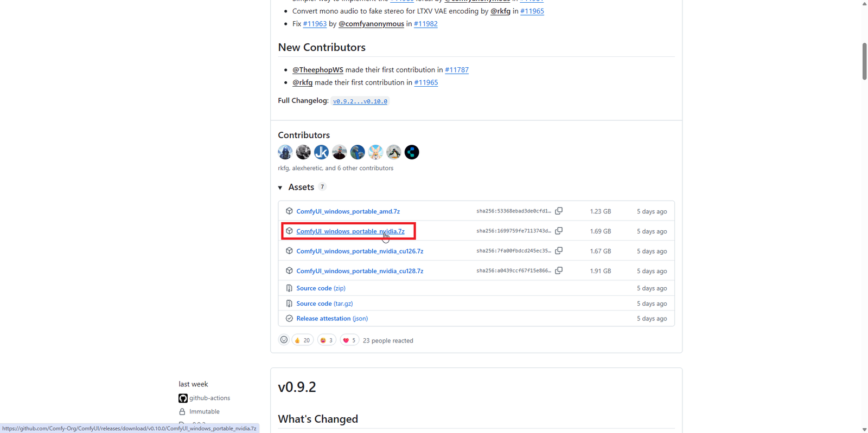
Task: Open fourth contributor avatar
Action: [340, 152]
